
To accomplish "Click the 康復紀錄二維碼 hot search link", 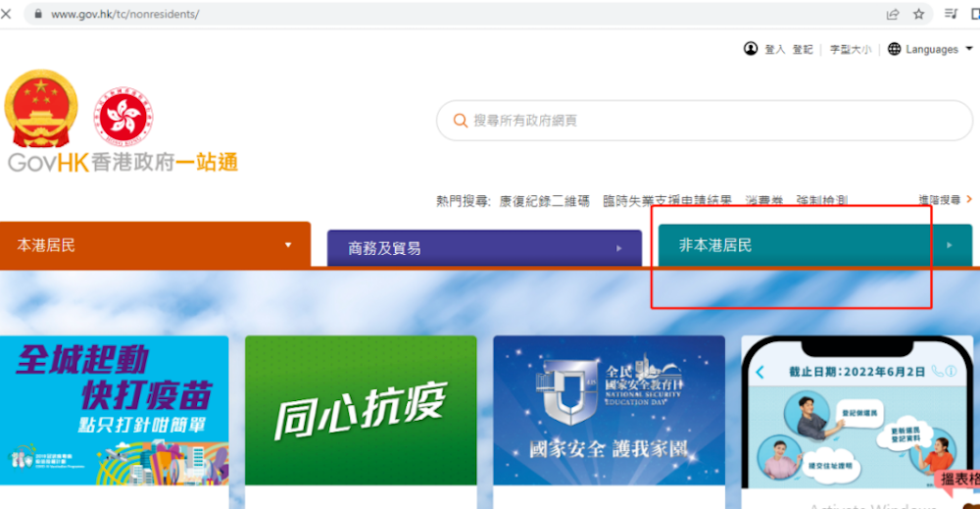I will [544, 200].
